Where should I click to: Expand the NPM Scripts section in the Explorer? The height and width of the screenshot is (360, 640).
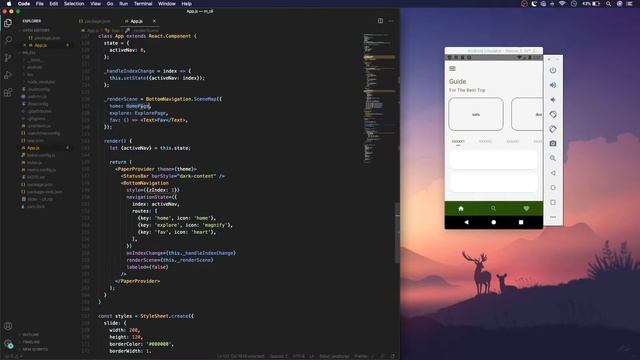pos(35,349)
